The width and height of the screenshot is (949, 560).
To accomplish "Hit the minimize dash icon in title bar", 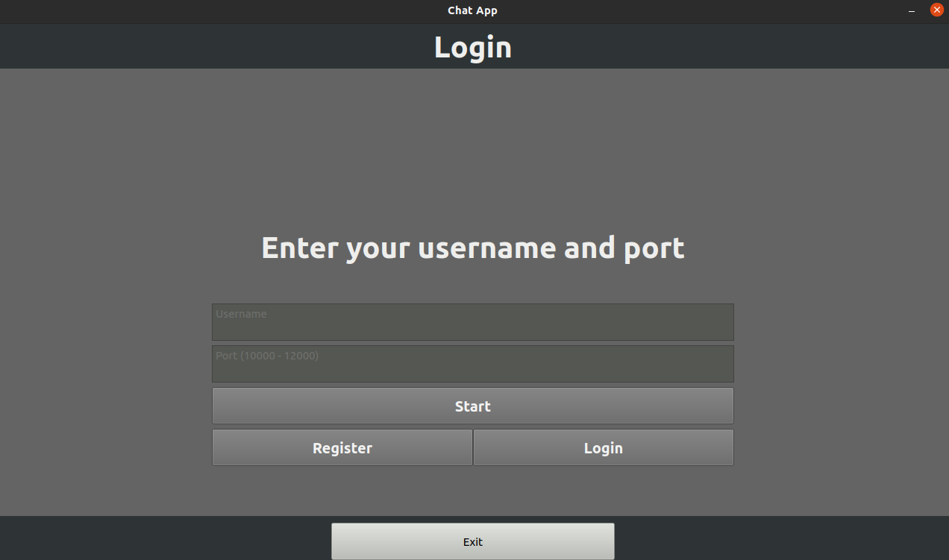I will pyautogui.click(x=912, y=10).
